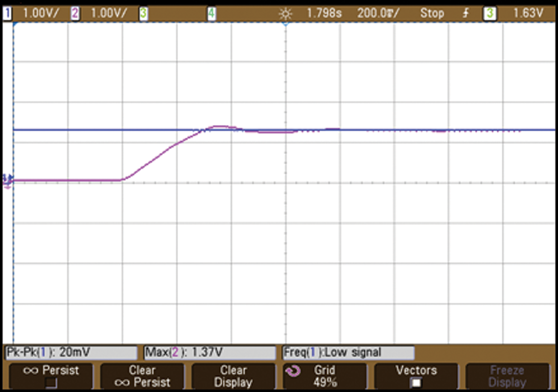The width and height of the screenshot is (558, 392).
Task: Select the channel 2 indicator badge
Action: tap(75, 13)
